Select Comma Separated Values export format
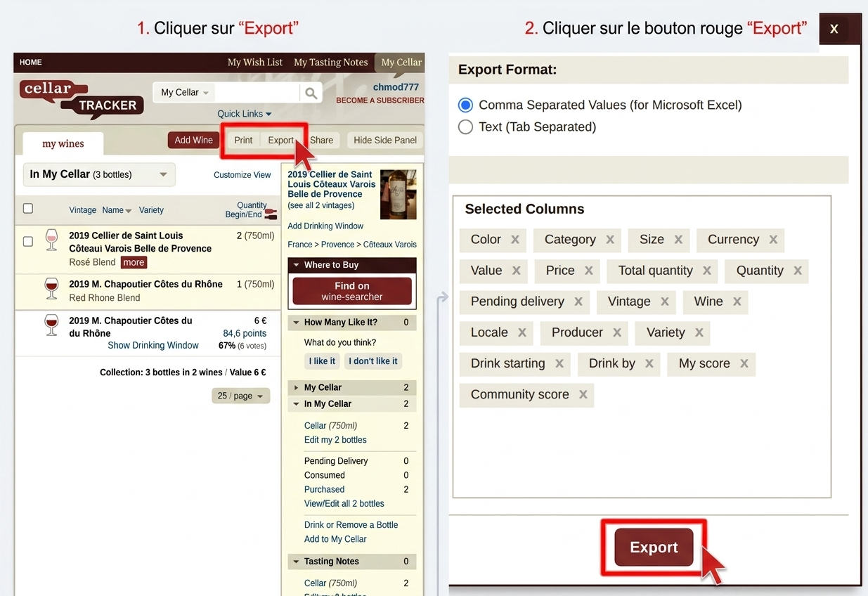Screen dimensions: 868x596 (x=465, y=105)
